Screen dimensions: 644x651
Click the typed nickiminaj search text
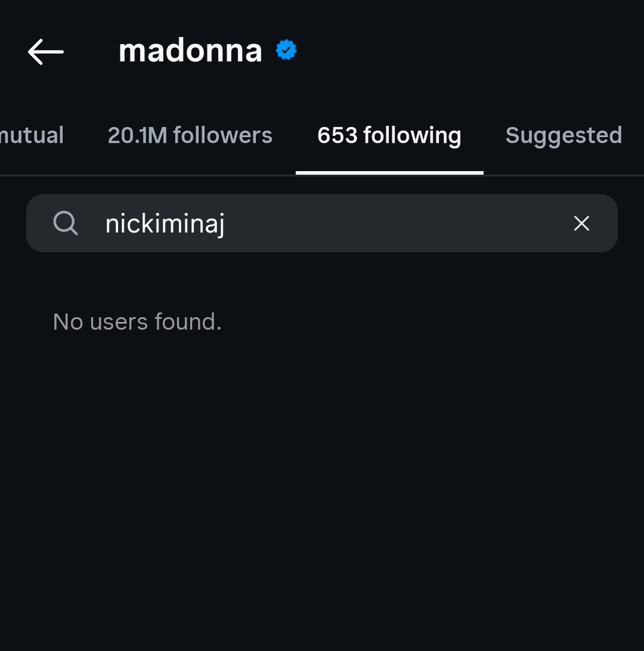165,224
